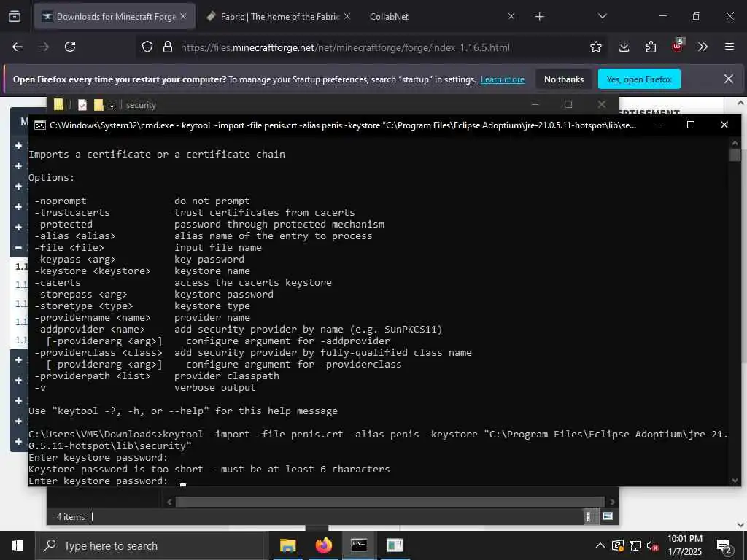747x560 pixels.
Task: Click the cmd window scrollbar thumb
Action: tap(735, 155)
